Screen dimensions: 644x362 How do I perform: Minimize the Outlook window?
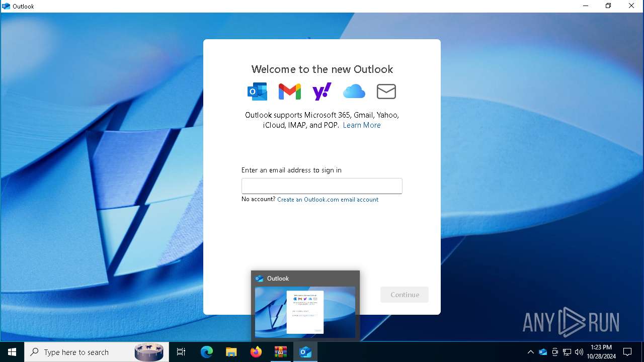coord(586,6)
